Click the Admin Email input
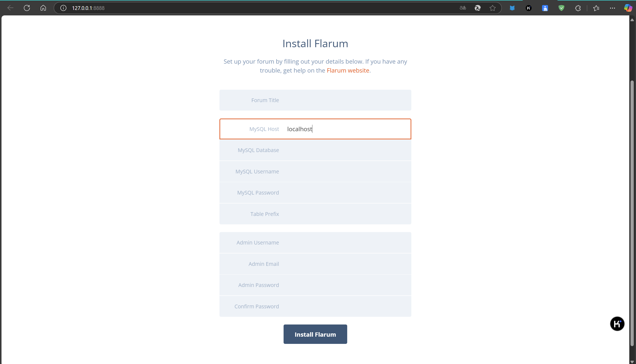Image resolution: width=636 pixels, height=364 pixels. point(345,264)
